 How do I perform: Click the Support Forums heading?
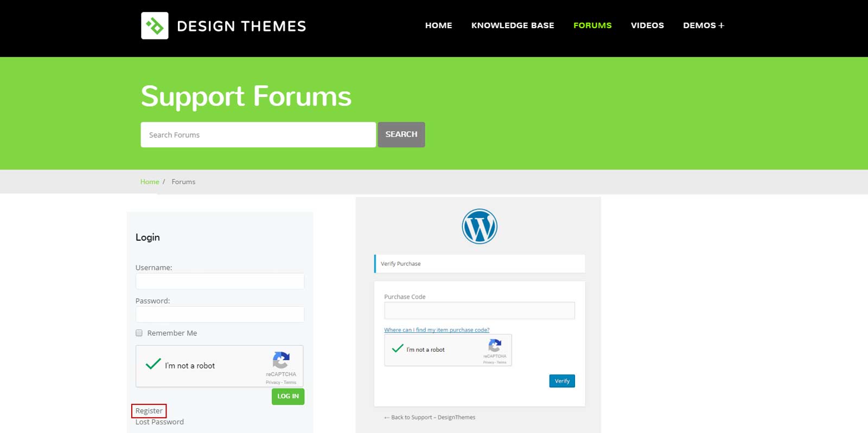tap(246, 96)
